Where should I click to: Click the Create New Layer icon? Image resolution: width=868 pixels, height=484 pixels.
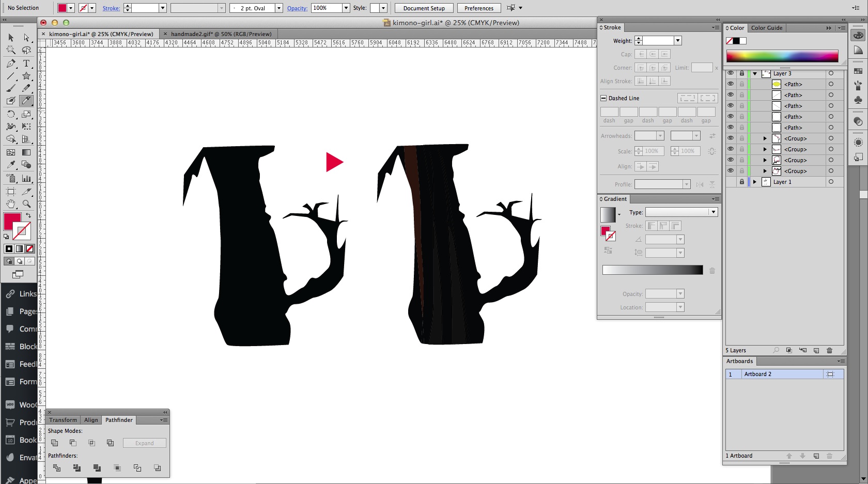point(816,350)
